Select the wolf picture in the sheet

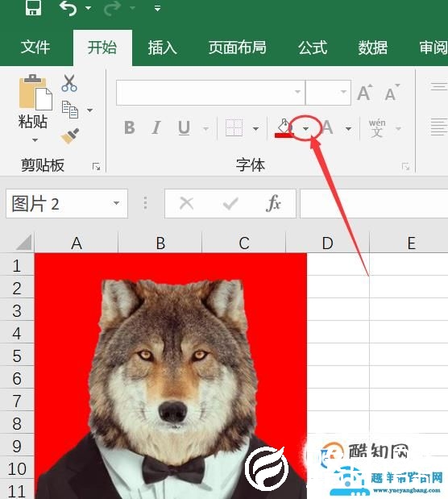point(171,376)
